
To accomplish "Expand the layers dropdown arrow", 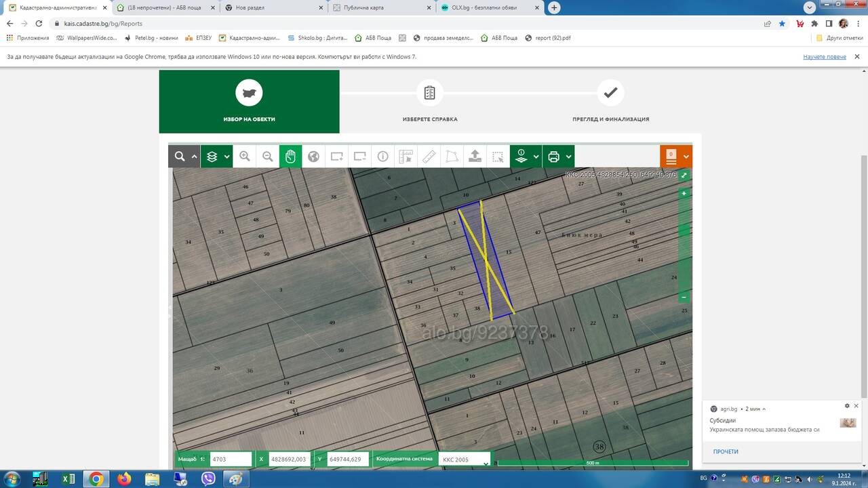I will click(x=227, y=157).
